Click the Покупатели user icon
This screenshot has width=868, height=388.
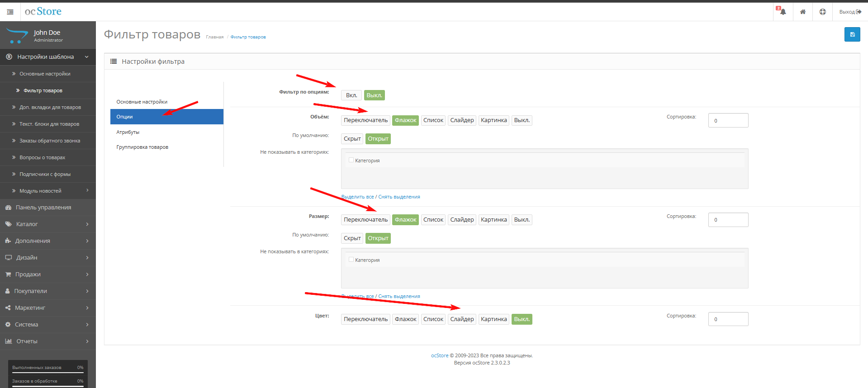7,291
